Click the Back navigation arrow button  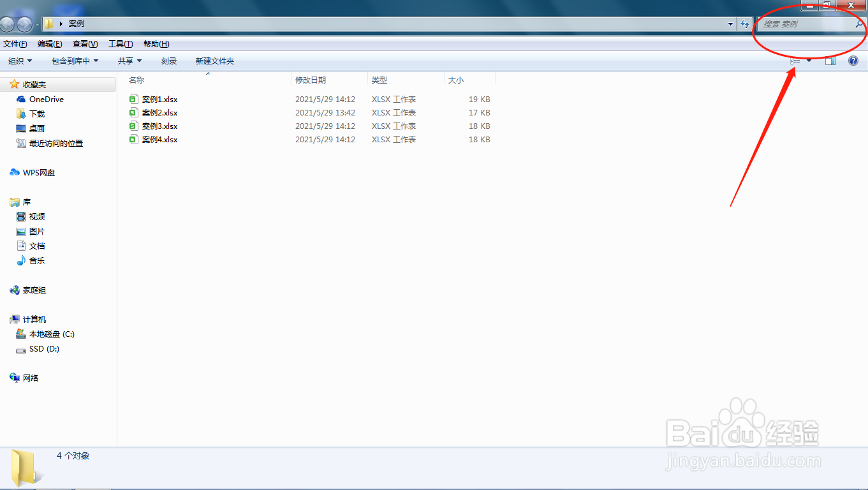(x=6, y=24)
